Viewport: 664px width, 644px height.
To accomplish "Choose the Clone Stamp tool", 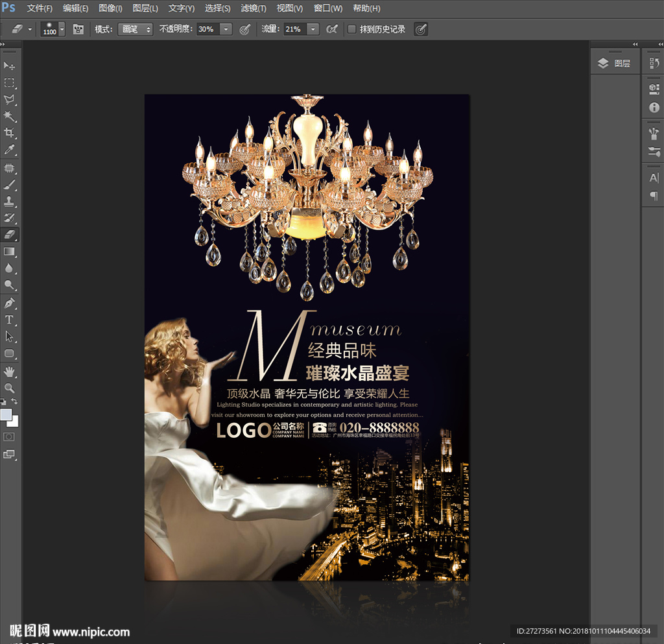I will 10,201.
